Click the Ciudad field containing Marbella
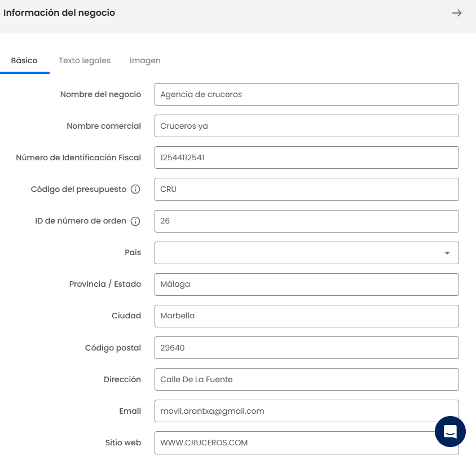 click(x=306, y=316)
